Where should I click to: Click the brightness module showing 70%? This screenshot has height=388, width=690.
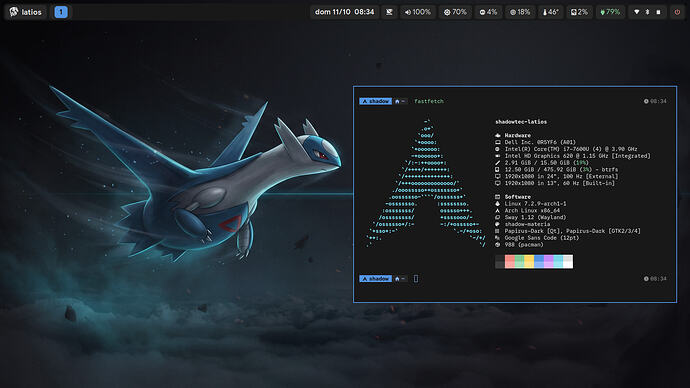pos(455,12)
